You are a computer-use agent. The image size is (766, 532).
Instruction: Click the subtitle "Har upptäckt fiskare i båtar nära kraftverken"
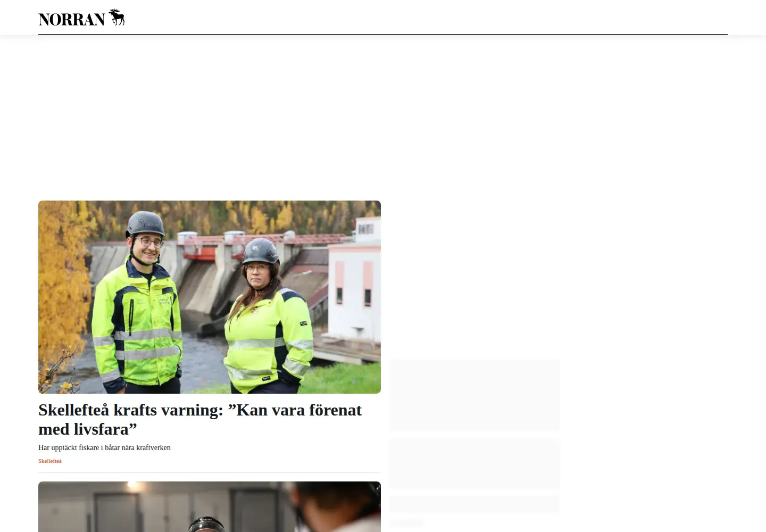pyautogui.click(x=104, y=447)
